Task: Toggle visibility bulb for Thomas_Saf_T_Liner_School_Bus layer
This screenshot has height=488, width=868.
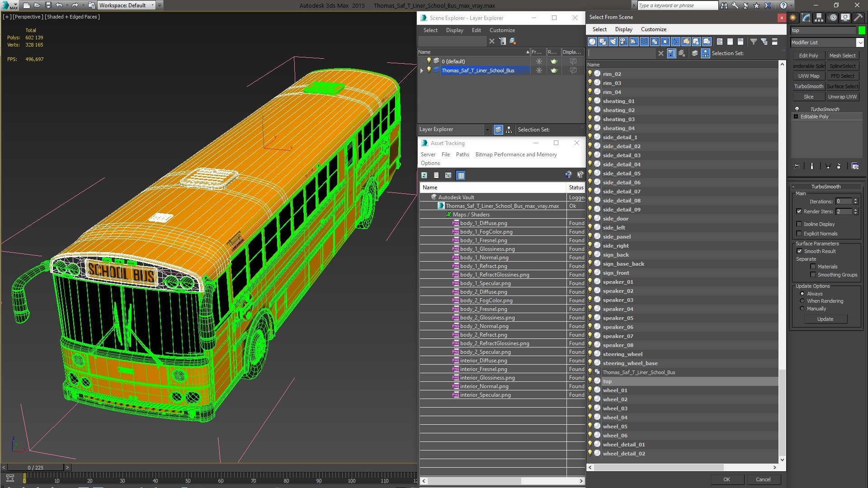Action: (429, 70)
